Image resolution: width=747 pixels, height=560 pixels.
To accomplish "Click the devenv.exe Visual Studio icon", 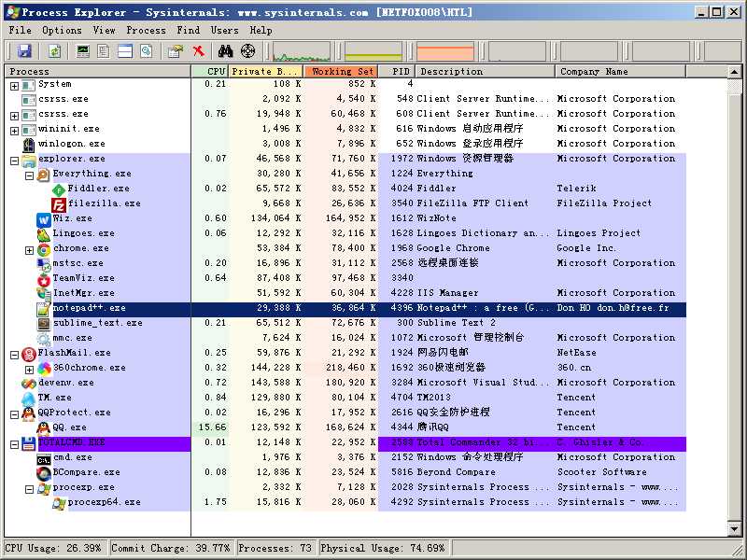I will tap(29, 384).
